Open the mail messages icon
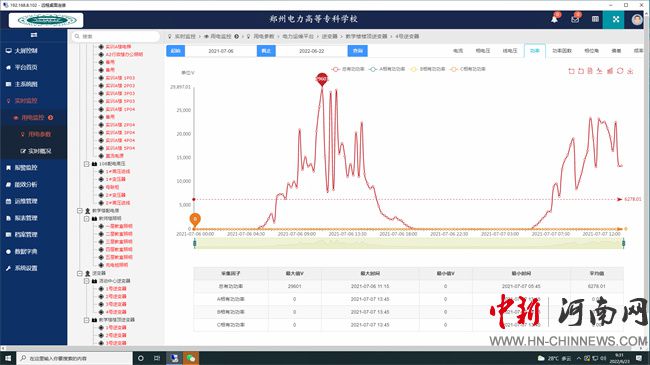 click(575, 19)
